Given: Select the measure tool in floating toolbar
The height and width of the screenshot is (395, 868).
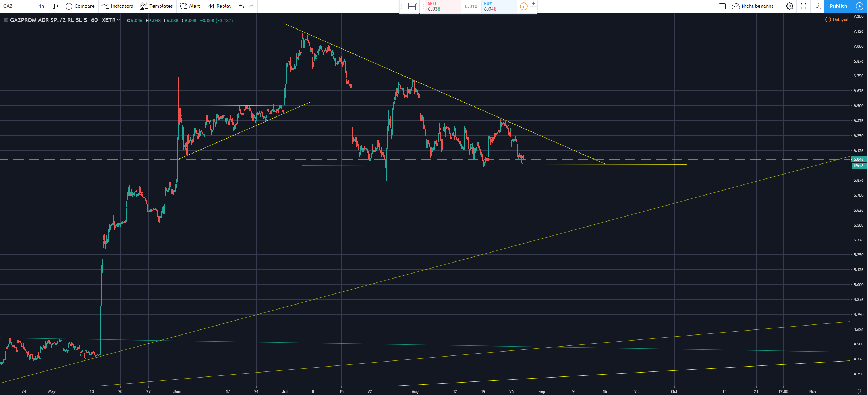Looking at the screenshot, I should [412, 6].
